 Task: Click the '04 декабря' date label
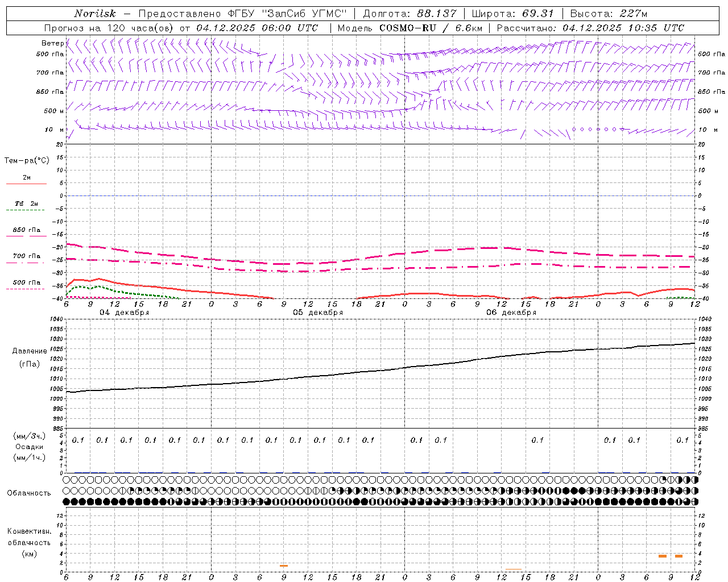coord(125,313)
